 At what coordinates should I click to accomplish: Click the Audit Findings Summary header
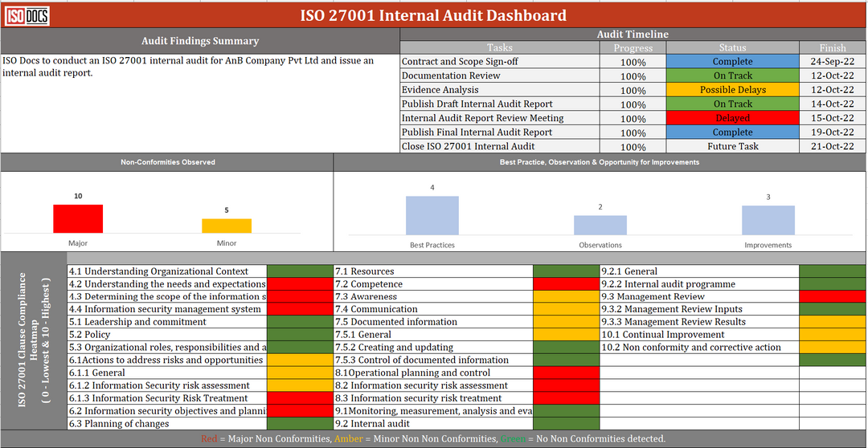click(200, 41)
